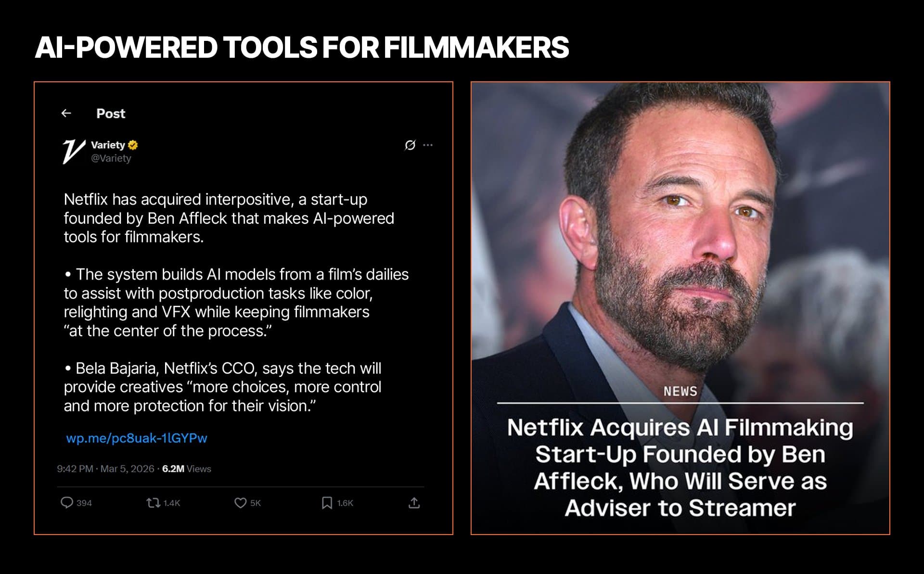The height and width of the screenshot is (574, 924).
Task: Open the wp.me/pc8uak-1lGYPw link
Action: coord(137,438)
